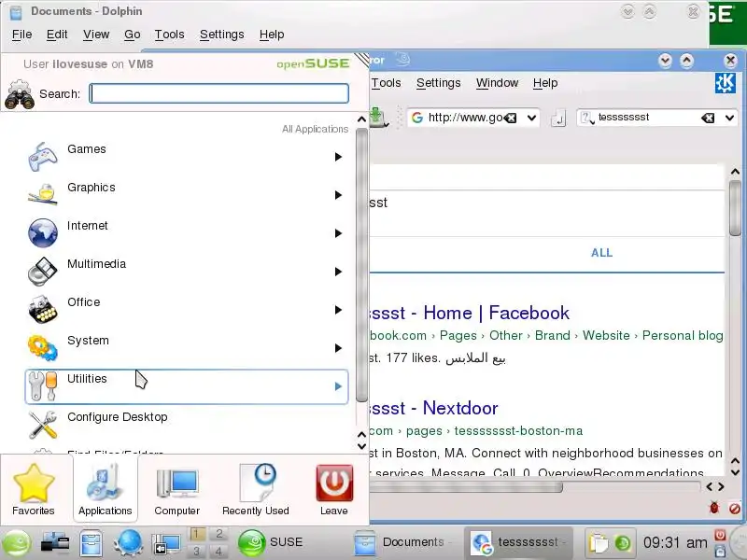Expand the Internet submenu arrow
Image resolution: width=747 pixels, height=560 pixels.
click(338, 232)
